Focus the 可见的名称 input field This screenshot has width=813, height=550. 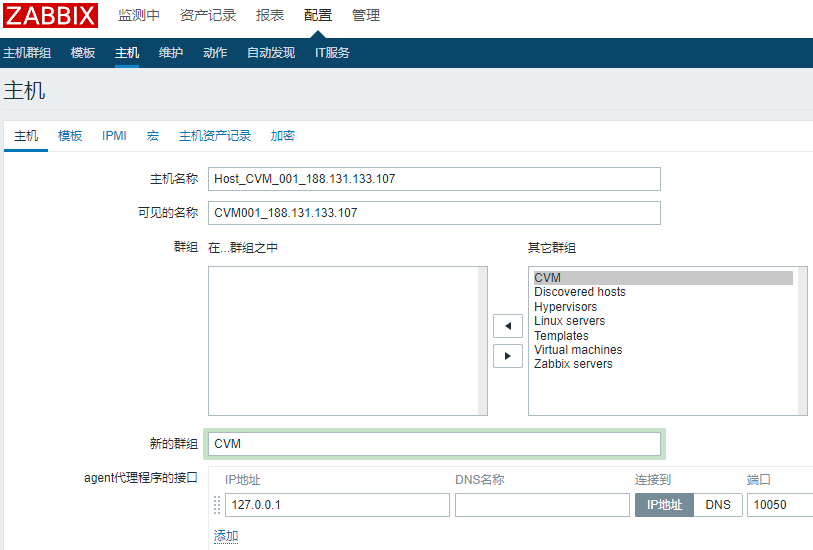click(434, 213)
